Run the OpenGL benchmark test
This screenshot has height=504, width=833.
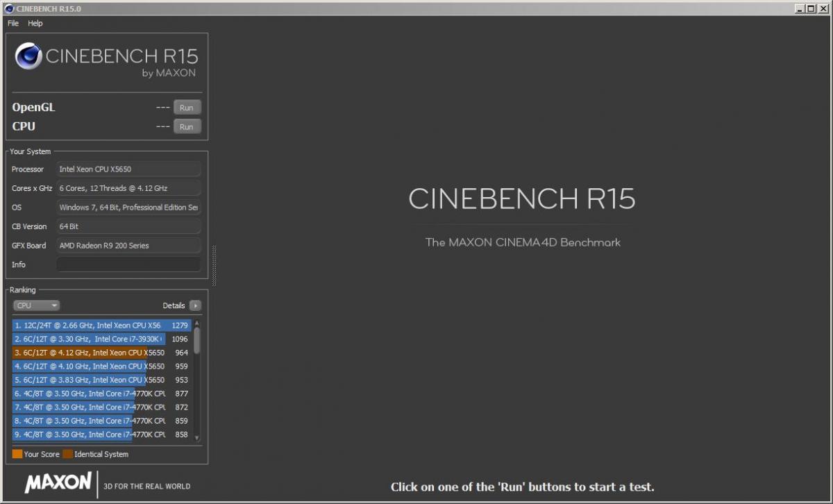tap(187, 108)
